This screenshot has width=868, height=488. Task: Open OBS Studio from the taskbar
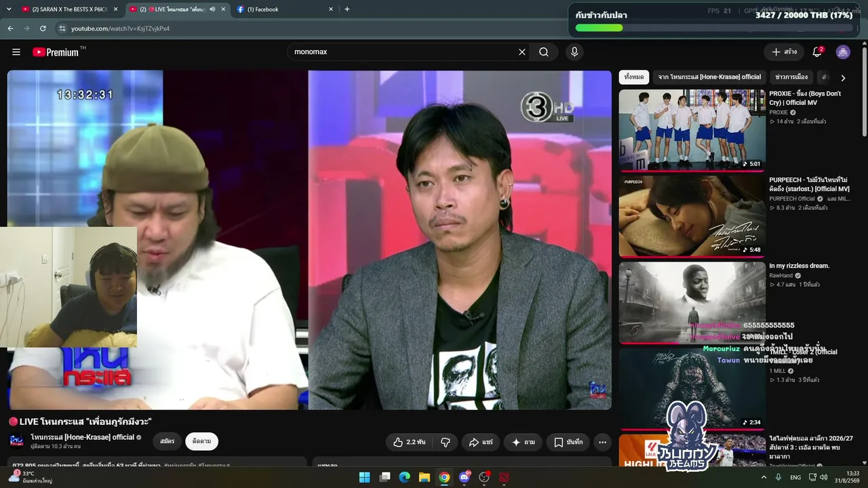tap(484, 477)
